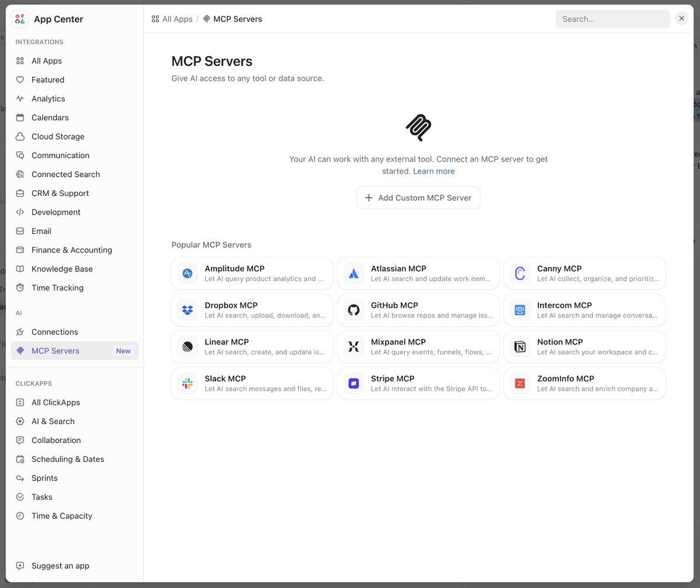This screenshot has width=700, height=588.
Task: Click the Development code brackets icon
Action: [20, 212]
